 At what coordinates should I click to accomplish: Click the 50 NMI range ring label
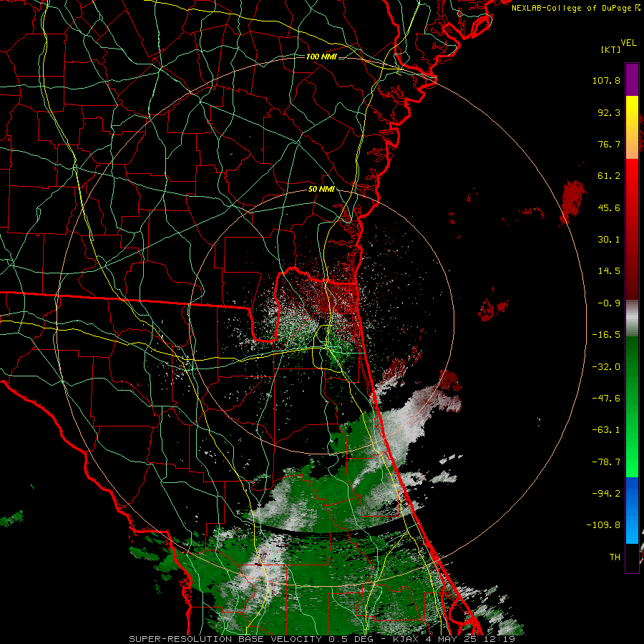(321, 190)
